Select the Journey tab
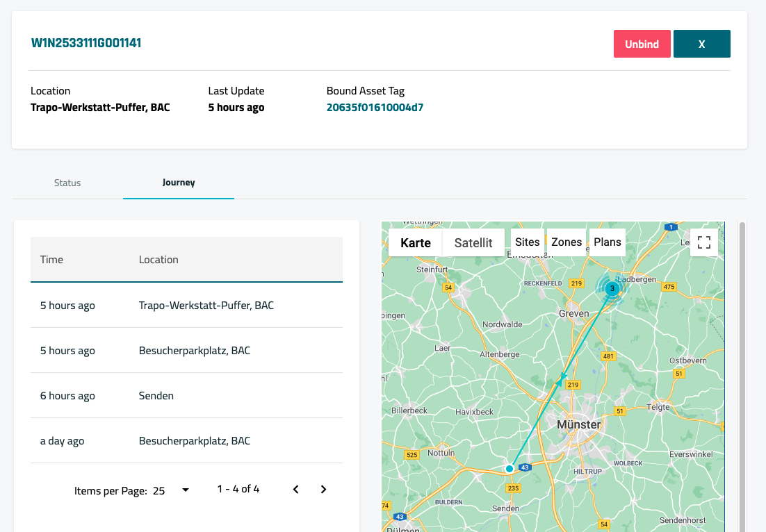The height and width of the screenshot is (532, 766). pyautogui.click(x=179, y=183)
